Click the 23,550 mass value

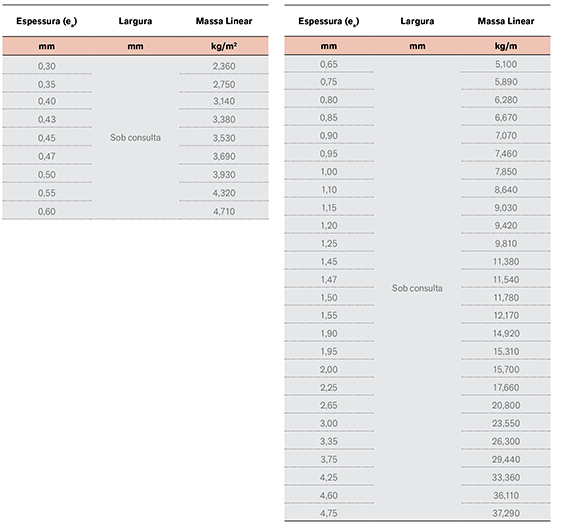[x=506, y=423]
